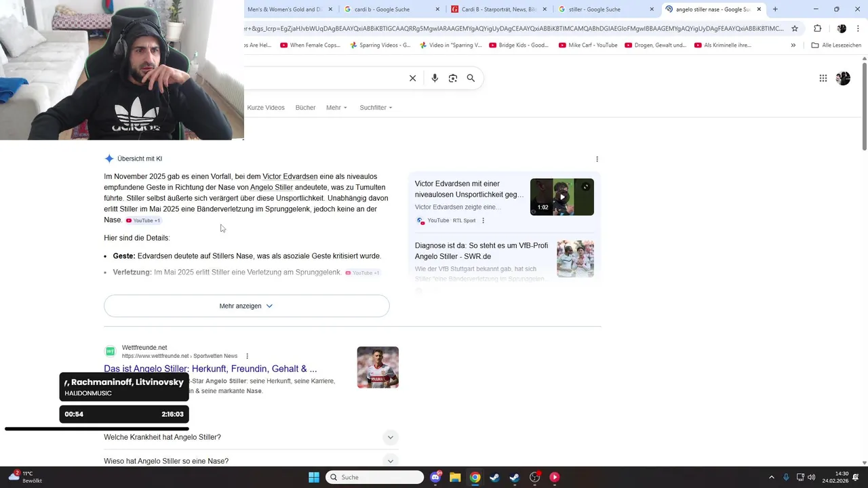This screenshot has width=868, height=488.
Task: Open 'Als Kriminelle ihre...' bookmark
Action: pyautogui.click(x=722, y=45)
